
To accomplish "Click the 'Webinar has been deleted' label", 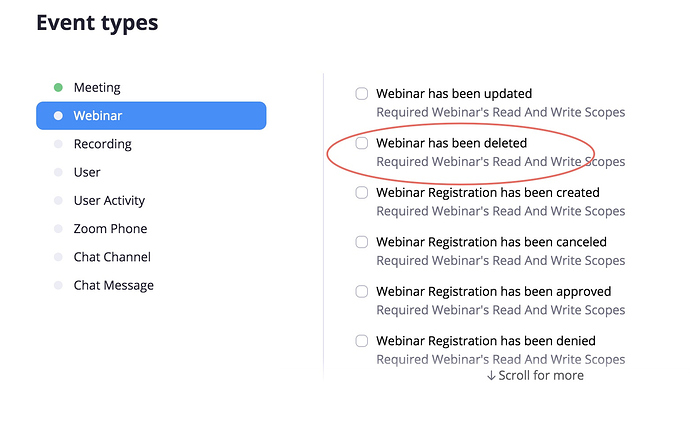I will tap(451, 143).
